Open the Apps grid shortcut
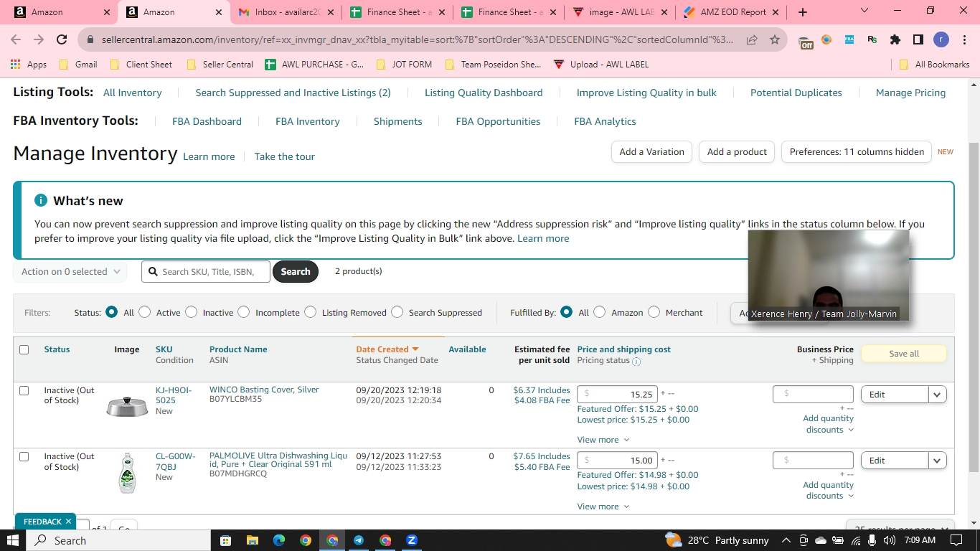 pos(29,65)
